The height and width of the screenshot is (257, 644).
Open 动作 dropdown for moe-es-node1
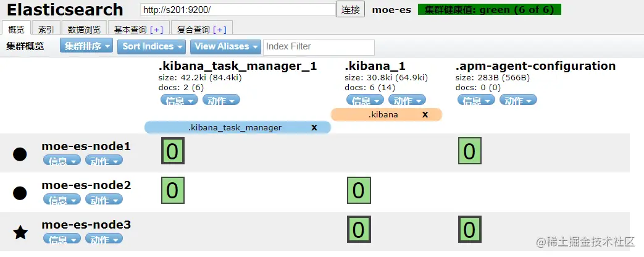click(x=104, y=161)
